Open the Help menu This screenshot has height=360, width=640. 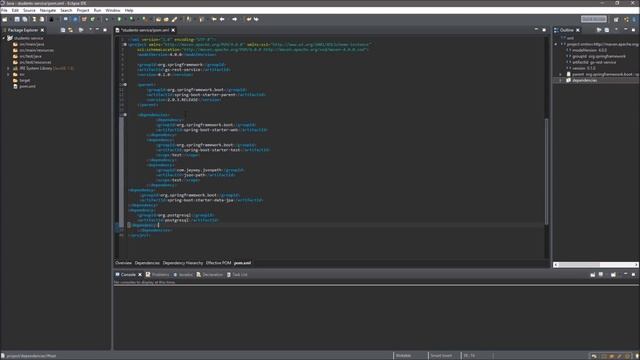pyautogui.click(x=129, y=10)
